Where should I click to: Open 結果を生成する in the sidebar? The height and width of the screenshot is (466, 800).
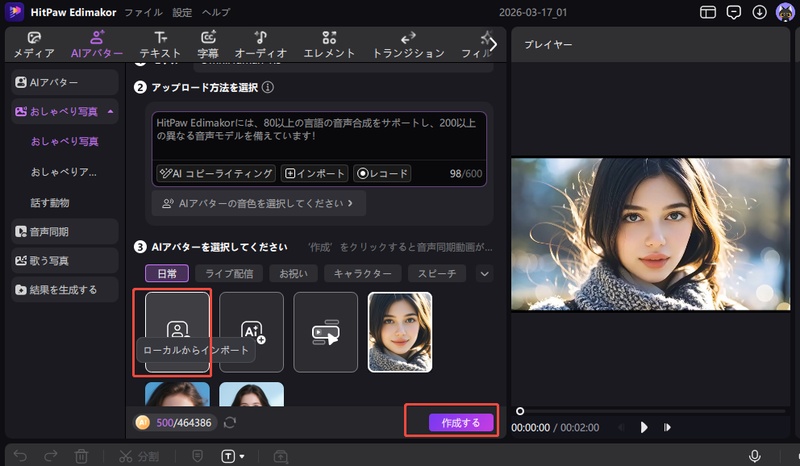(x=65, y=290)
